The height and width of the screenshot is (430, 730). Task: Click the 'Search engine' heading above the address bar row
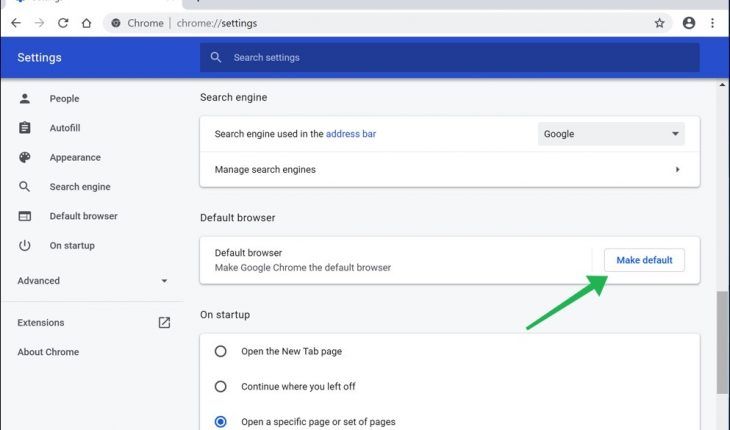(x=234, y=97)
